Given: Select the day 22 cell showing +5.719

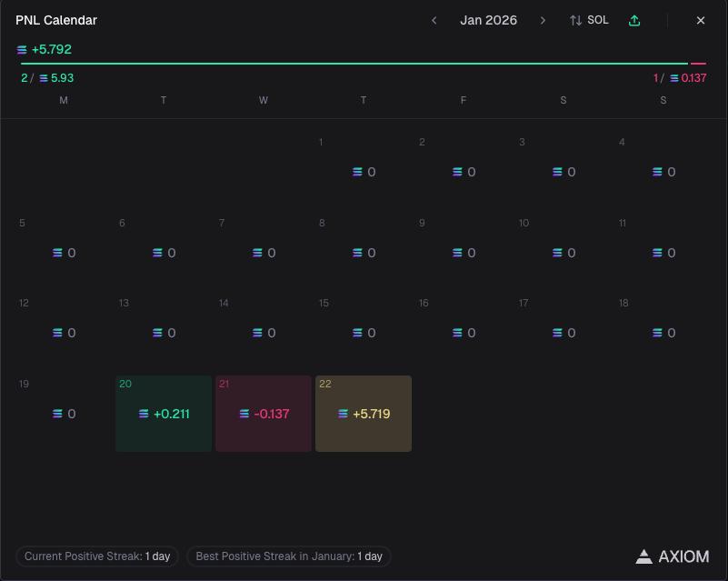Looking at the screenshot, I should [x=364, y=414].
